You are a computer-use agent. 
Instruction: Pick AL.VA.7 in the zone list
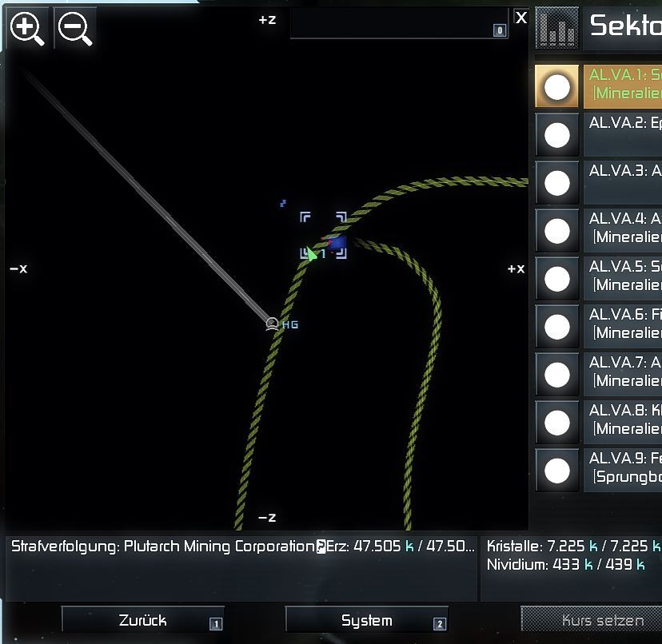[x=624, y=373]
